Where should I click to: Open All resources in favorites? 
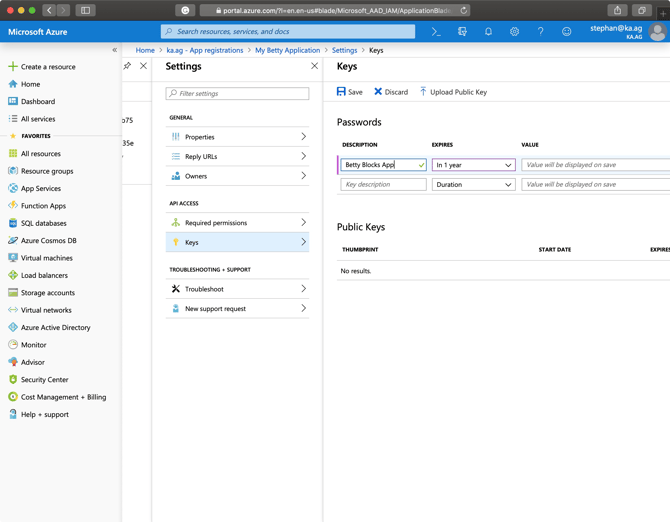[x=35, y=153]
